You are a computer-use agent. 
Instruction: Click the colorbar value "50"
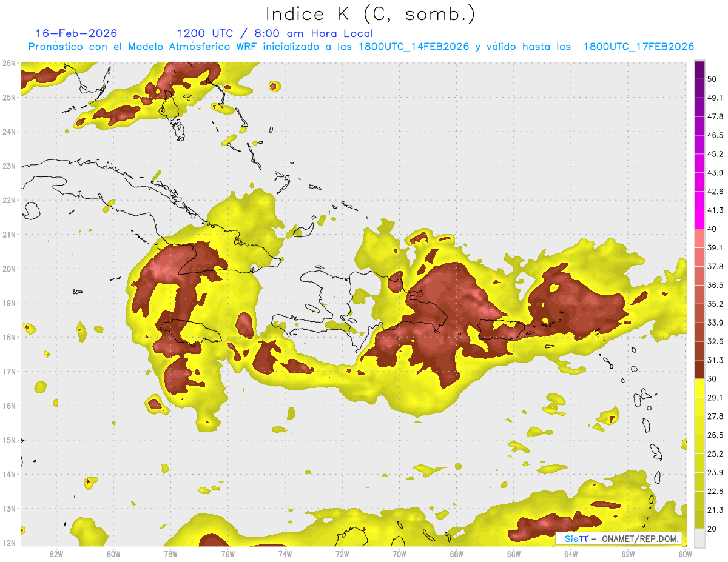tap(712, 79)
